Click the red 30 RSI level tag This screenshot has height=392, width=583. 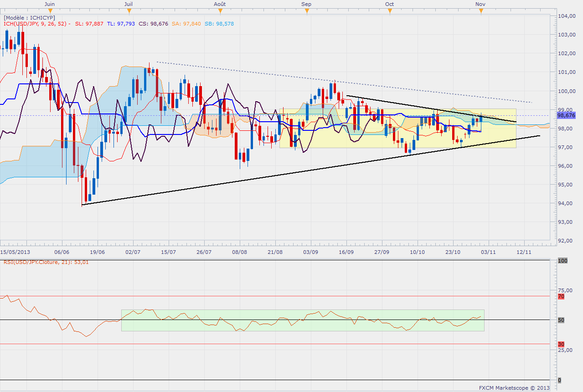(x=561, y=344)
